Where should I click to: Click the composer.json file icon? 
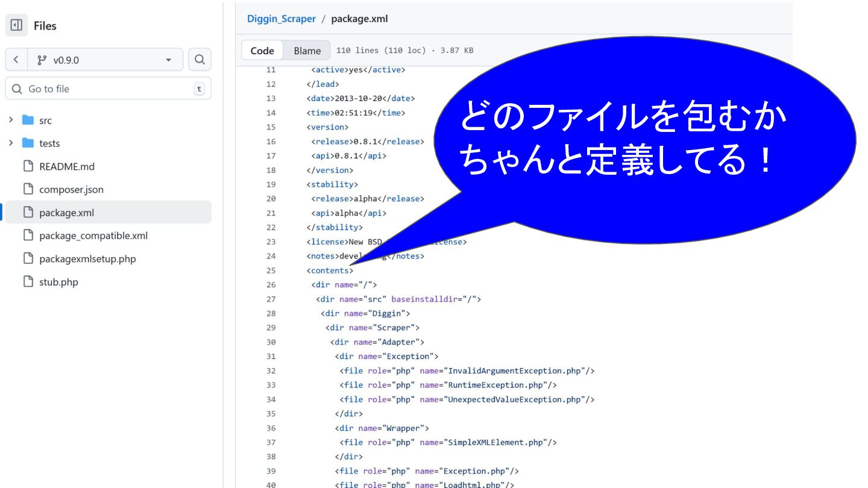pos(28,189)
